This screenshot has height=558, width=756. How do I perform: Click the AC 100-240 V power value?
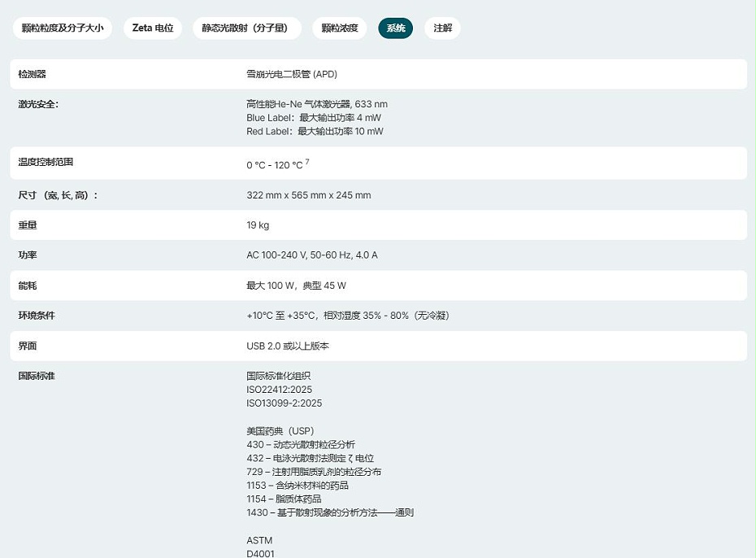pyautogui.click(x=311, y=255)
